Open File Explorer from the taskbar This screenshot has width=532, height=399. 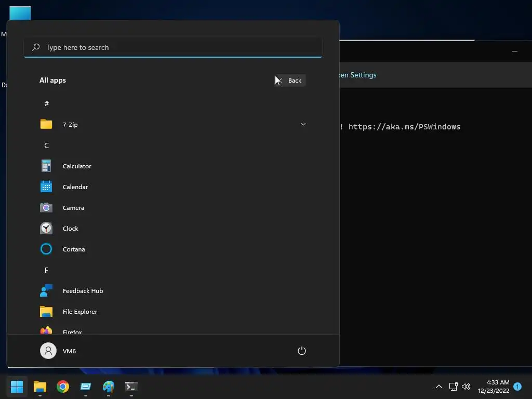tap(40, 387)
